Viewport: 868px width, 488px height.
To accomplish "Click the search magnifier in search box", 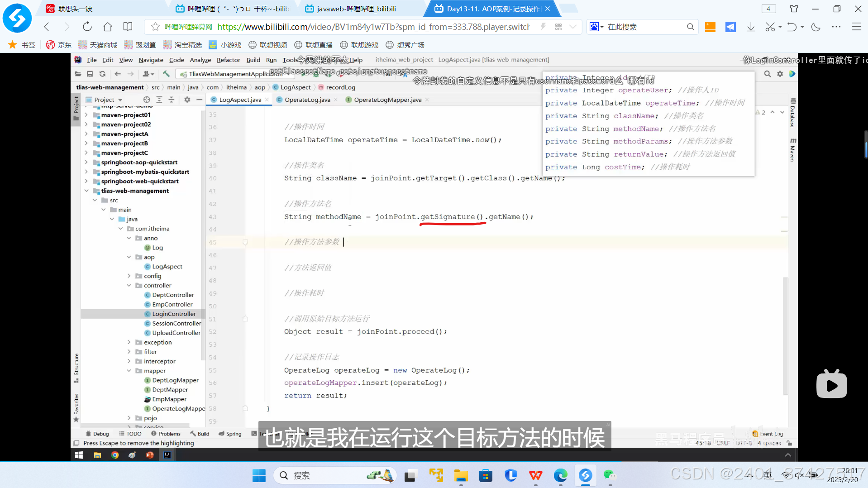I will pyautogui.click(x=690, y=27).
